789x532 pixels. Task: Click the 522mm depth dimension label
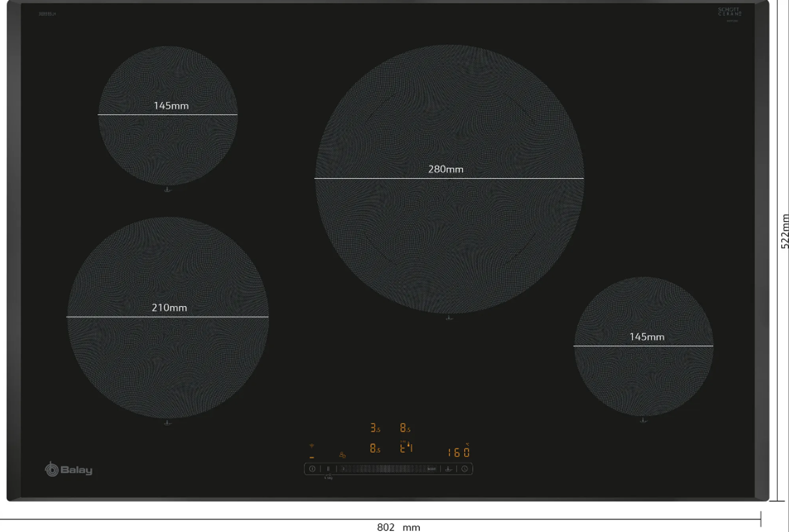785,231
